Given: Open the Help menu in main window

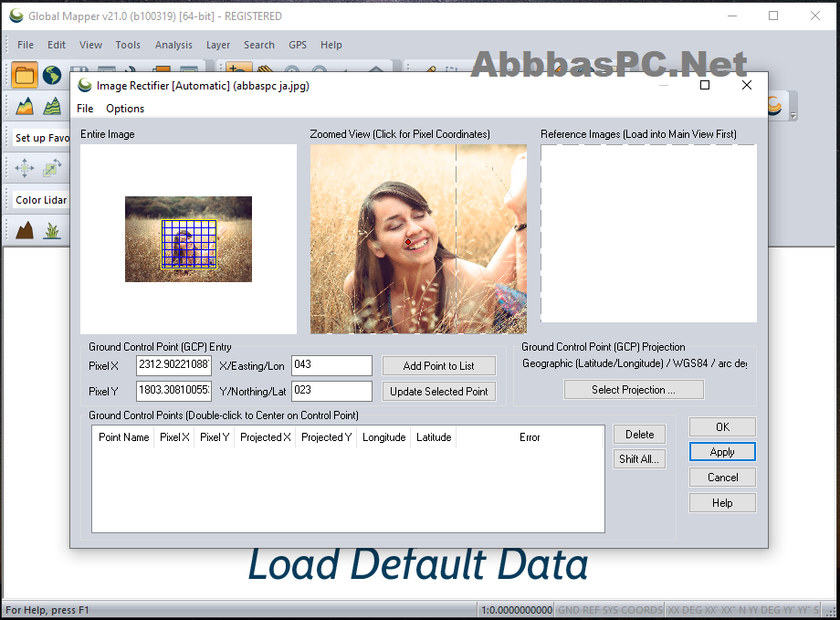Looking at the screenshot, I should 331,45.
